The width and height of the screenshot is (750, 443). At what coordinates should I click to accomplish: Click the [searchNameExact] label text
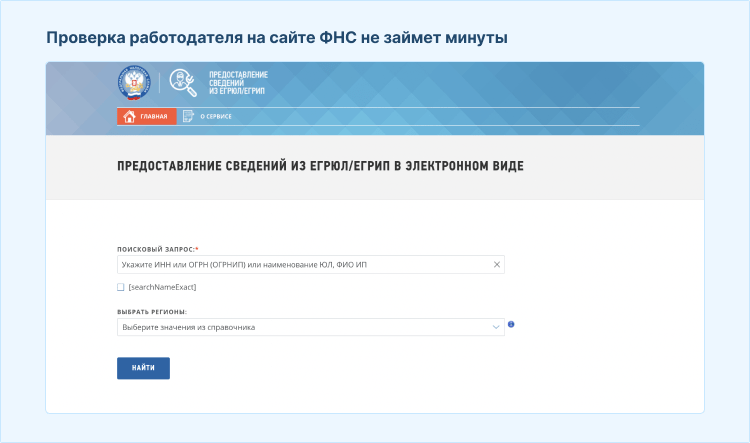pos(162,287)
